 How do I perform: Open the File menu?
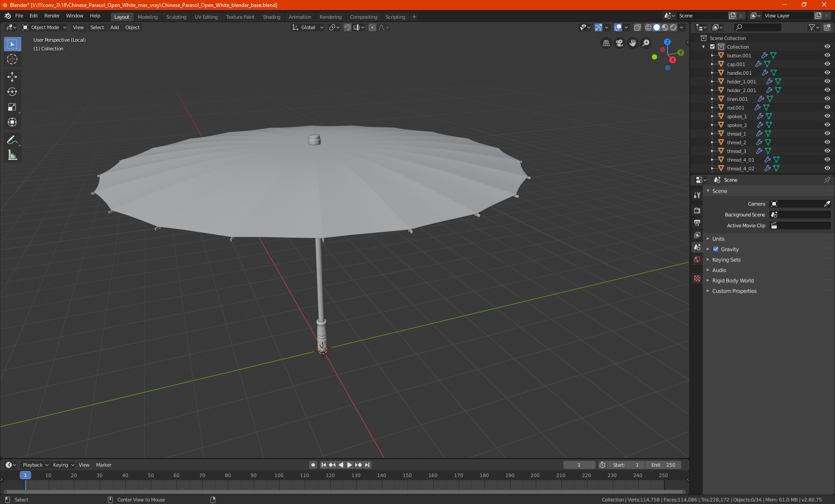(x=19, y=16)
